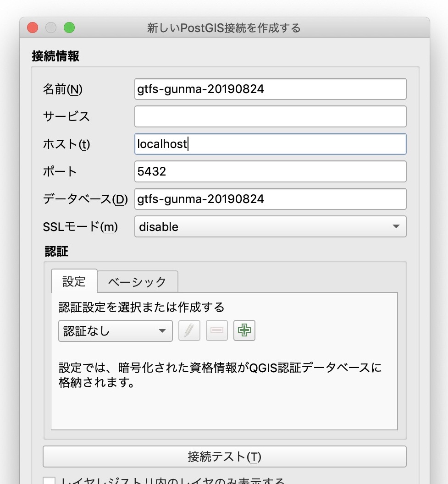Toggle the only-show-registry-layers option
The width and height of the screenshot is (448, 484).
click(50, 480)
